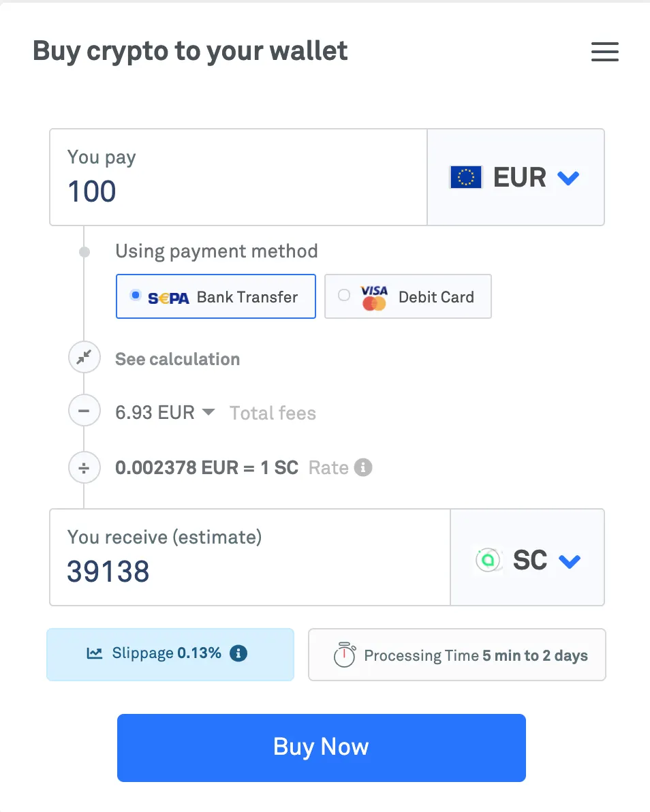Image resolution: width=650 pixels, height=812 pixels.
Task: Click the stopwatch icon by Processing Time
Action: tap(344, 655)
